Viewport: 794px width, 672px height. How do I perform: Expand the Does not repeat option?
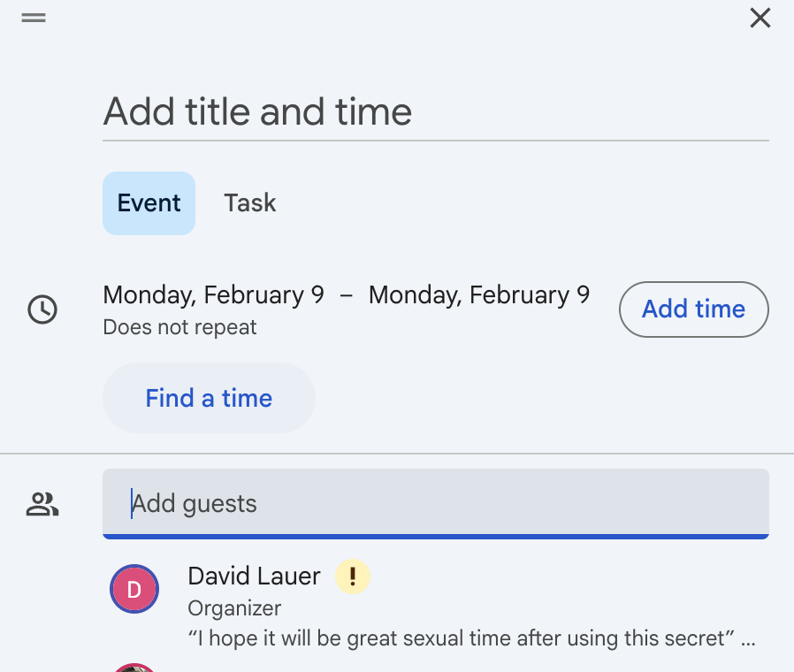pos(179,327)
